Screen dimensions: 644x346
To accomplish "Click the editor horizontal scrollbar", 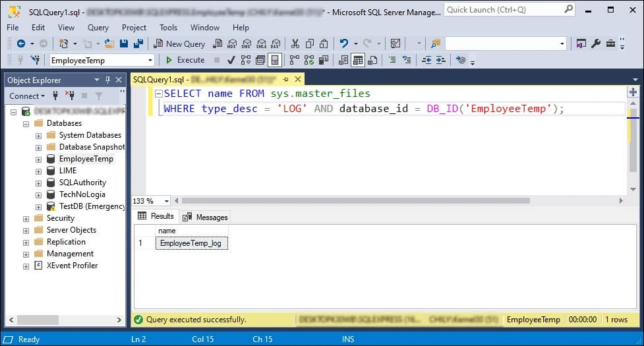I will (356, 201).
